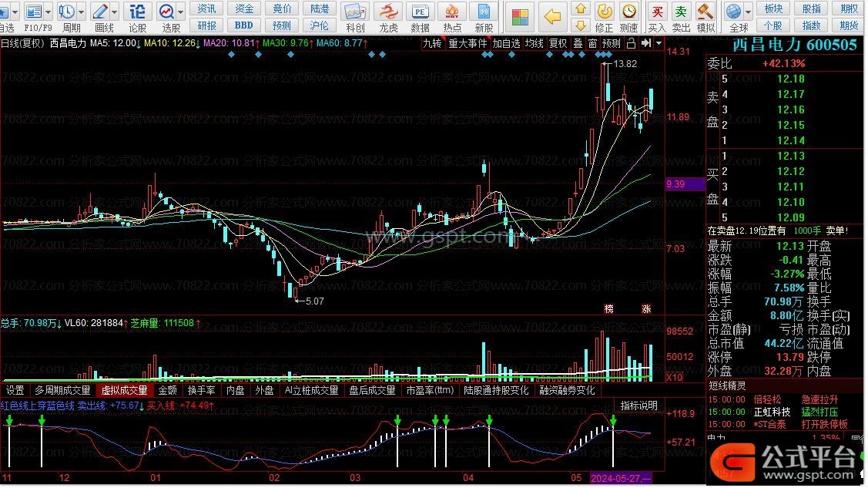Expand the 选股 dropdown arrow
Image resolution: width=868 pixels, height=488 pixels.
tap(181, 11)
